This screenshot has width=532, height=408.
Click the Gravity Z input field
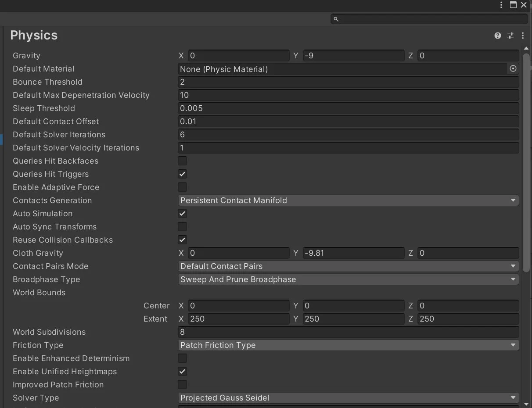468,55
